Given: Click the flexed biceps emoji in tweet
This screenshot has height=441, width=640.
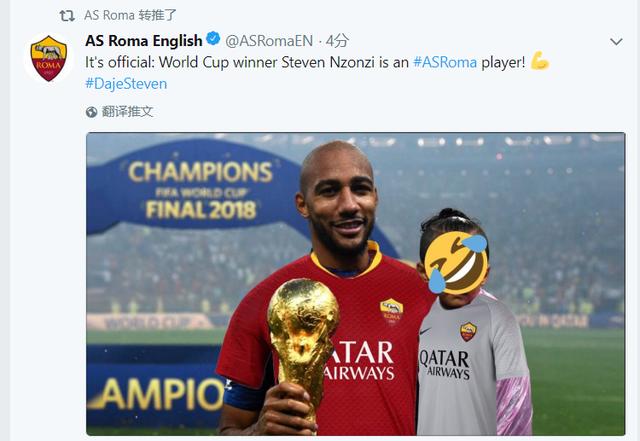Looking at the screenshot, I should [540, 61].
